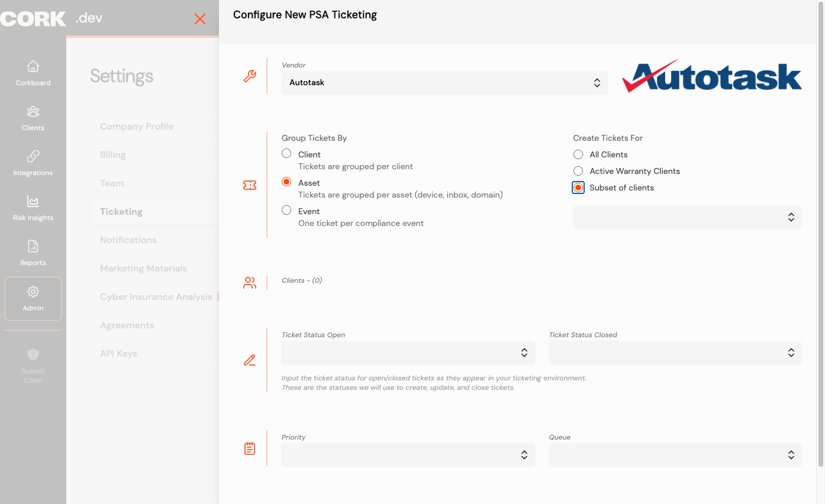Choose All Clients radio option
This screenshot has height=504, width=825.
point(578,154)
